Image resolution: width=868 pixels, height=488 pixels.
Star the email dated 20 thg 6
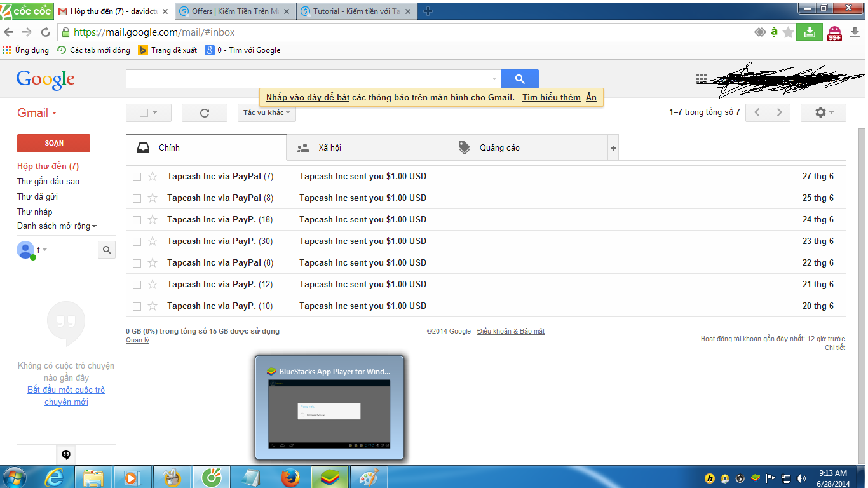[x=153, y=306]
